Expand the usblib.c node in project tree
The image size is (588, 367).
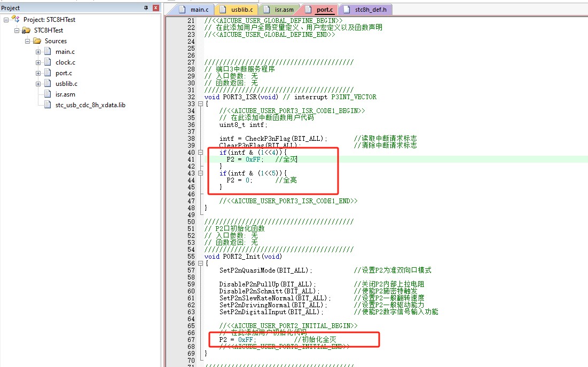click(x=38, y=84)
